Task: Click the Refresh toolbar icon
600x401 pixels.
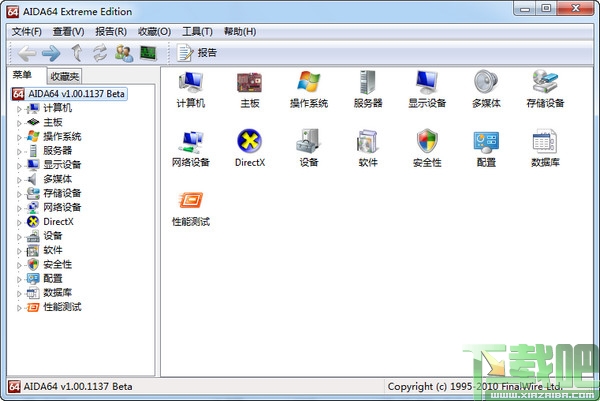Action: pyautogui.click(x=100, y=53)
